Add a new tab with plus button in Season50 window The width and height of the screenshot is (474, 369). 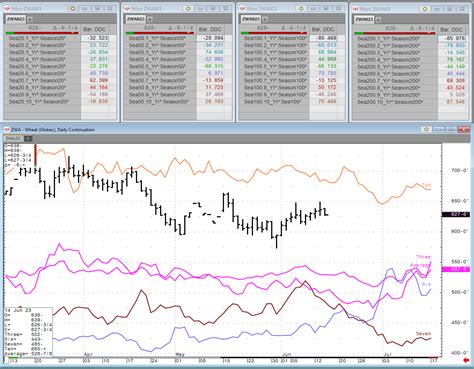coord(150,19)
